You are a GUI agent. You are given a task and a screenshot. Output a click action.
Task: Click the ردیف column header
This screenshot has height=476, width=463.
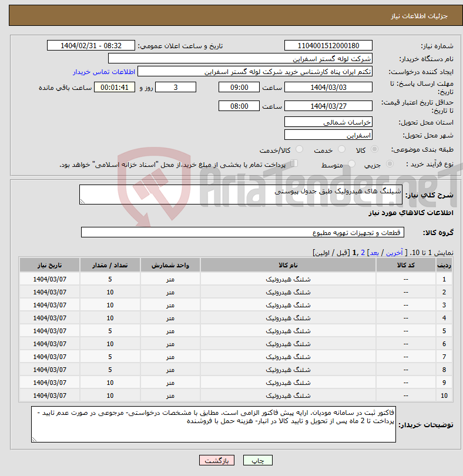tap(444, 265)
